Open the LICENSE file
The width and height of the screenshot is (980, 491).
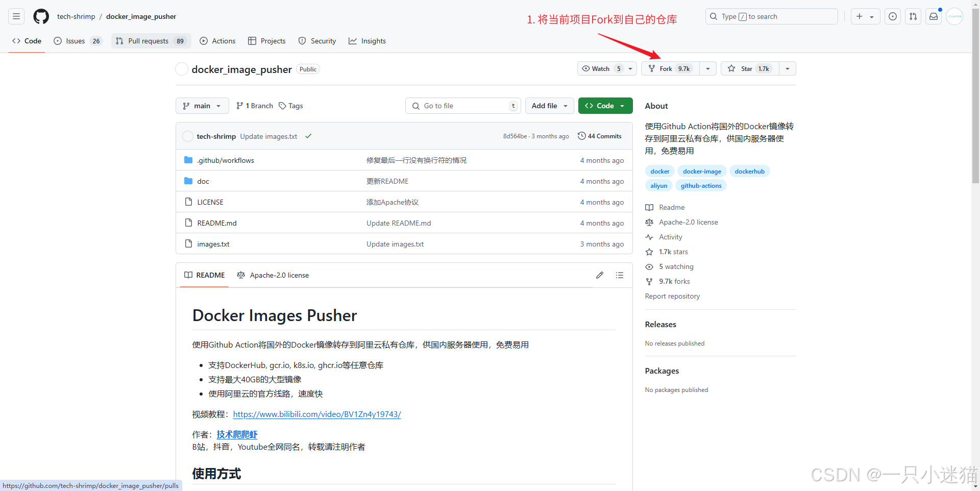(x=210, y=202)
